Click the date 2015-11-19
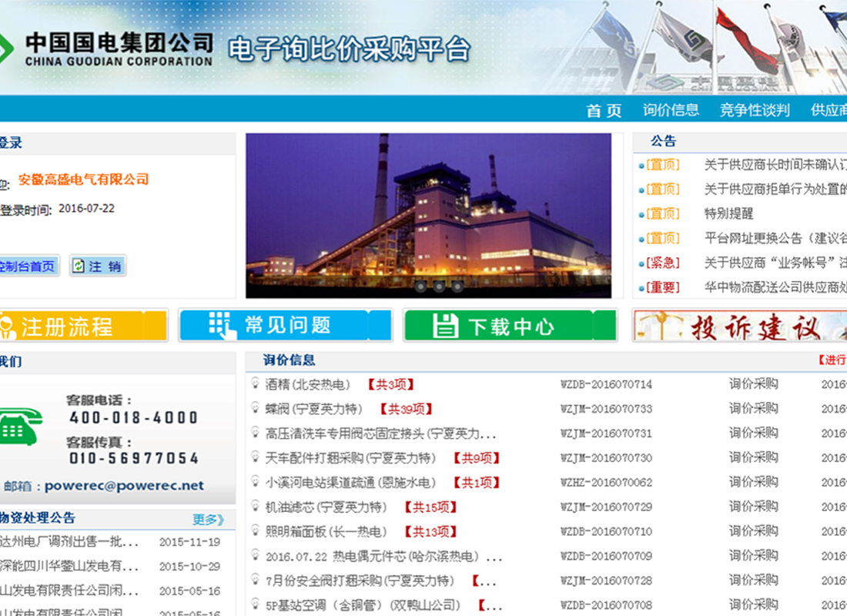 click(x=189, y=542)
